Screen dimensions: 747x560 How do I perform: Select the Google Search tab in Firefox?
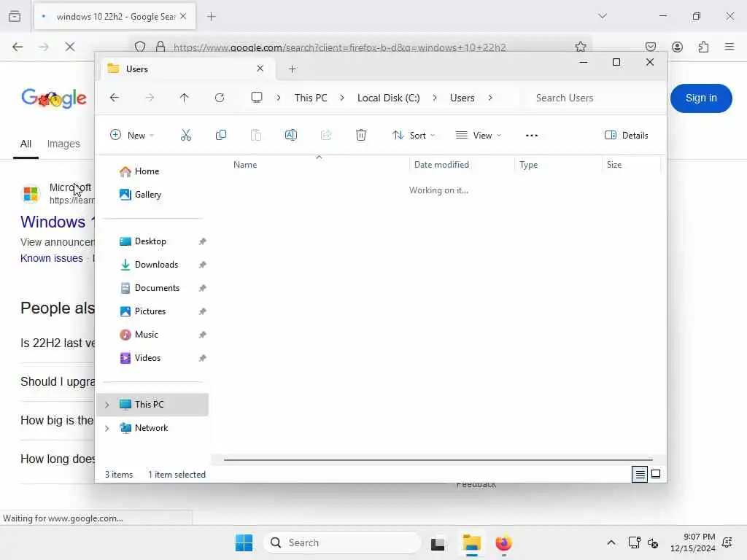[x=115, y=17]
